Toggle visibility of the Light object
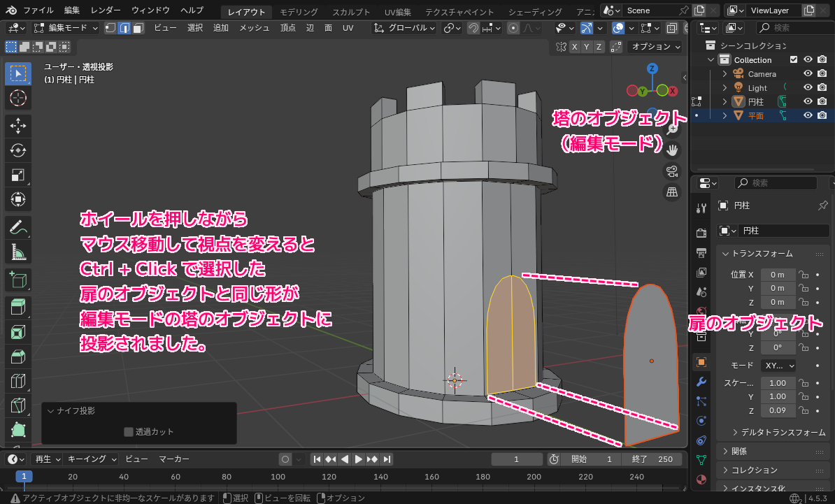835x504 pixels. pos(808,88)
